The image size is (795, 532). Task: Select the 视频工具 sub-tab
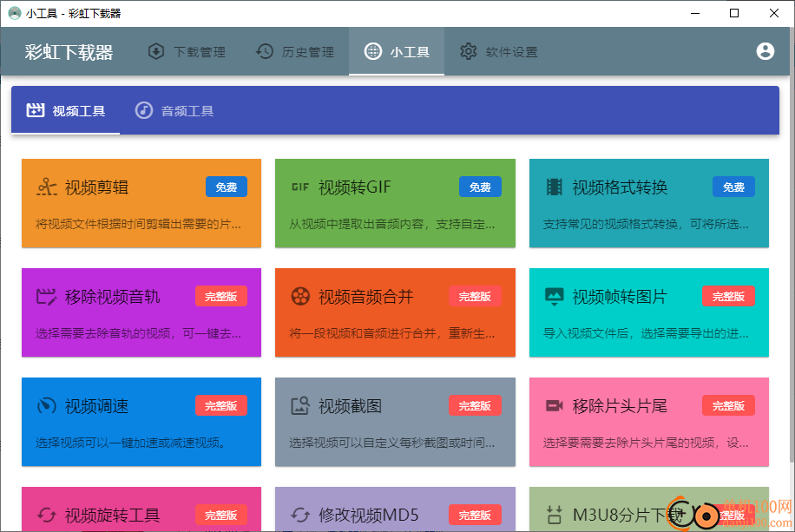coord(65,110)
